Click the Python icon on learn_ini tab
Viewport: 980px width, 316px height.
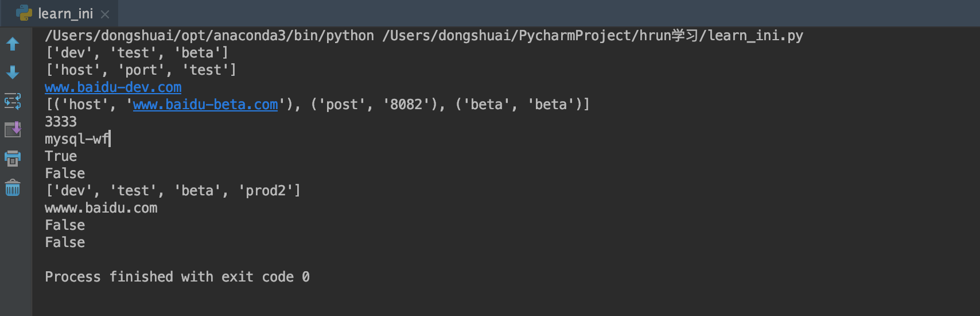click(x=24, y=13)
